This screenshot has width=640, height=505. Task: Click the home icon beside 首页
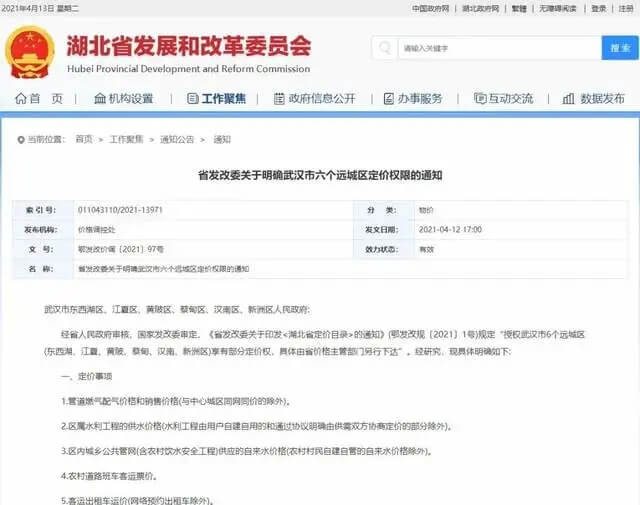coord(20,99)
